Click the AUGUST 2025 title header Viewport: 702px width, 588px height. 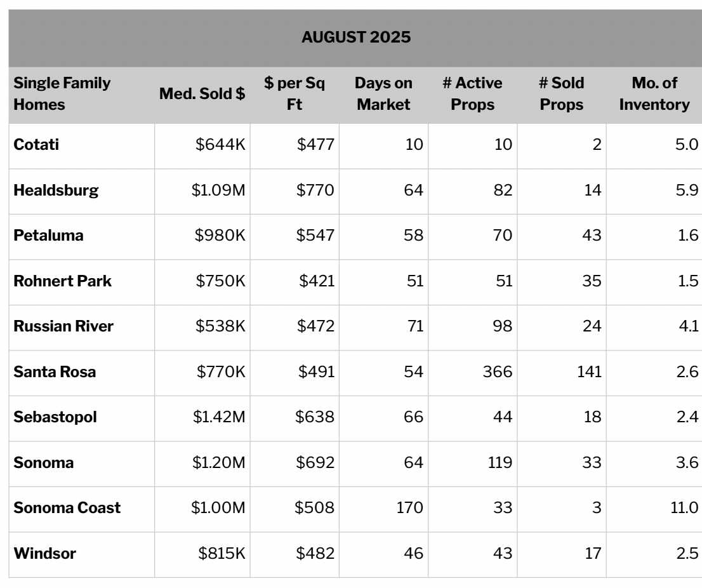pyautogui.click(x=356, y=37)
